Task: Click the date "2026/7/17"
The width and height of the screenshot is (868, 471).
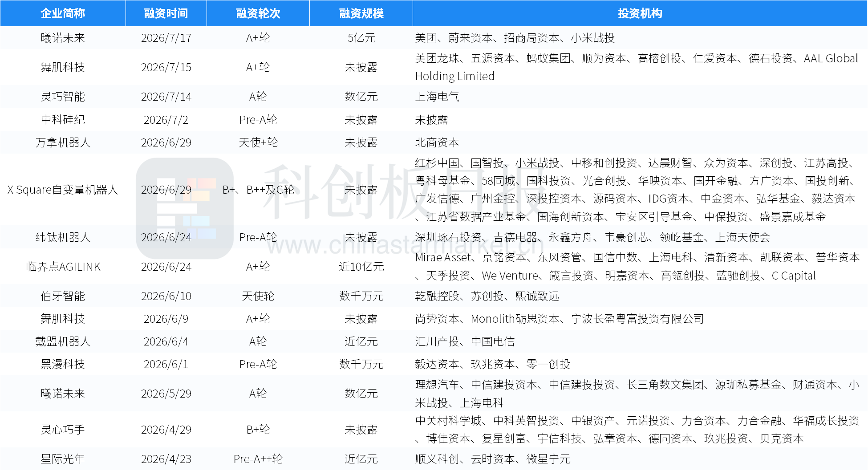Action: (x=166, y=38)
